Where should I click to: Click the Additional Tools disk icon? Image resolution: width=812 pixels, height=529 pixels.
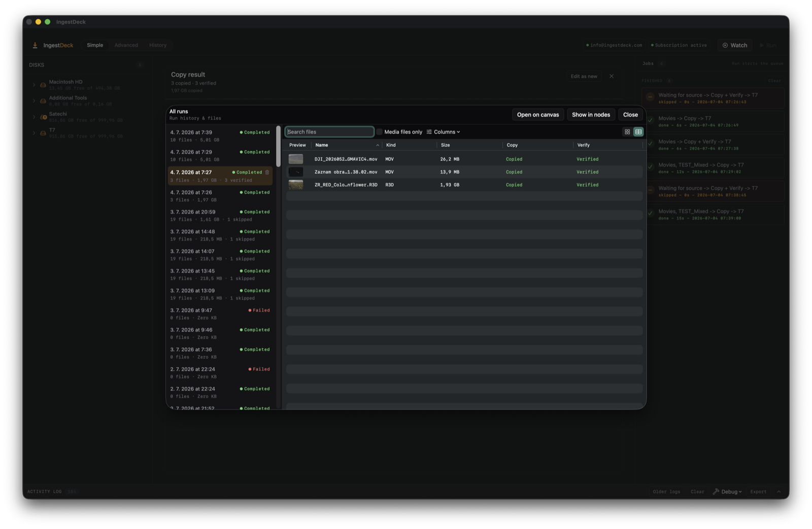click(43, 101)
